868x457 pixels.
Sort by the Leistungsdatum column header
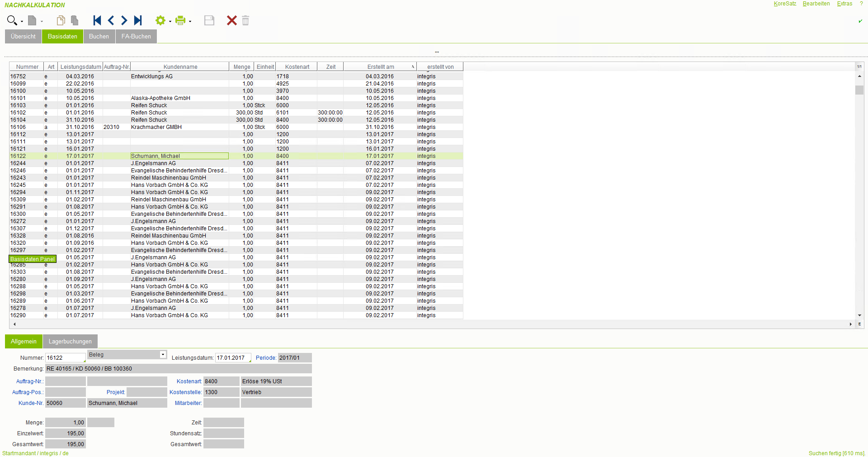[x=81, y=67]
